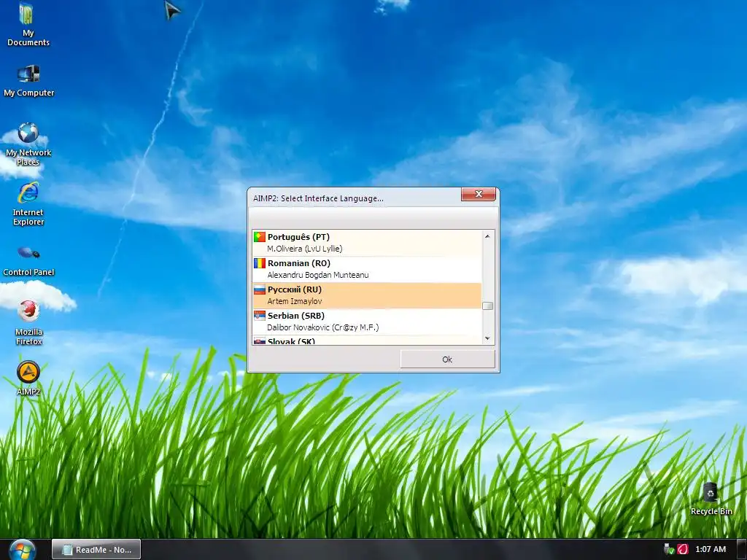Select the Internet Explorer desktop icon

coord(28,204)
